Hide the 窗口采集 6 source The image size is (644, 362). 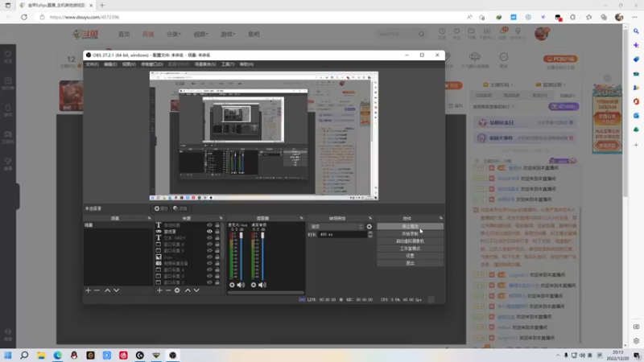coord(209,245)
